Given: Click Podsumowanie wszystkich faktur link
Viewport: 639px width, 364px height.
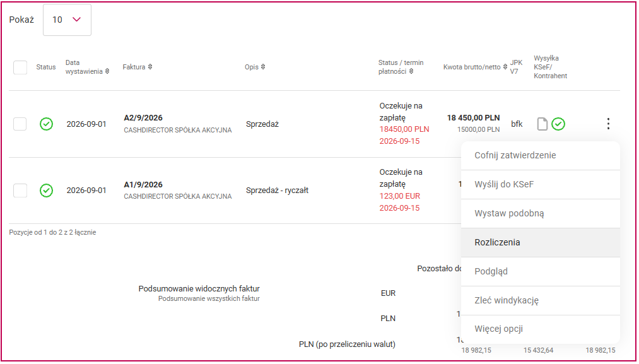Looking at the screenshot, I should 209,299.
